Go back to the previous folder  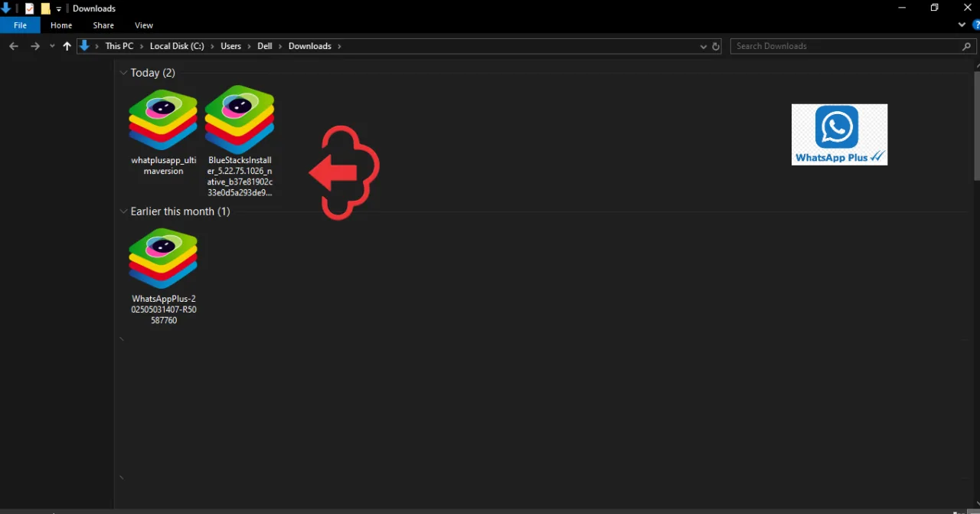pos(14,46)
